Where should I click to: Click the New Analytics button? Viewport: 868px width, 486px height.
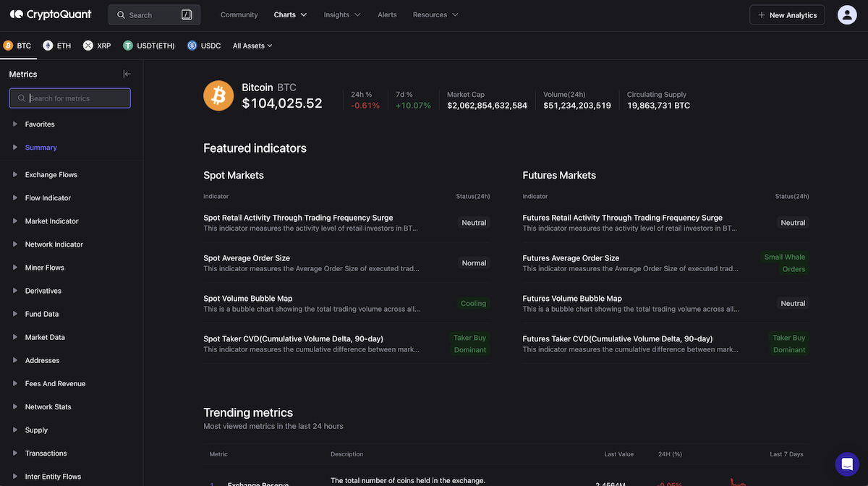coord(787,14)
